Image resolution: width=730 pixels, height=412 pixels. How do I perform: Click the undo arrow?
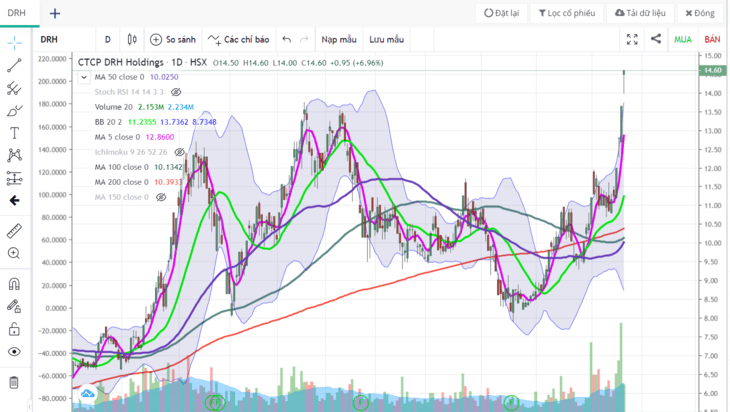click(x=287, y=40)
